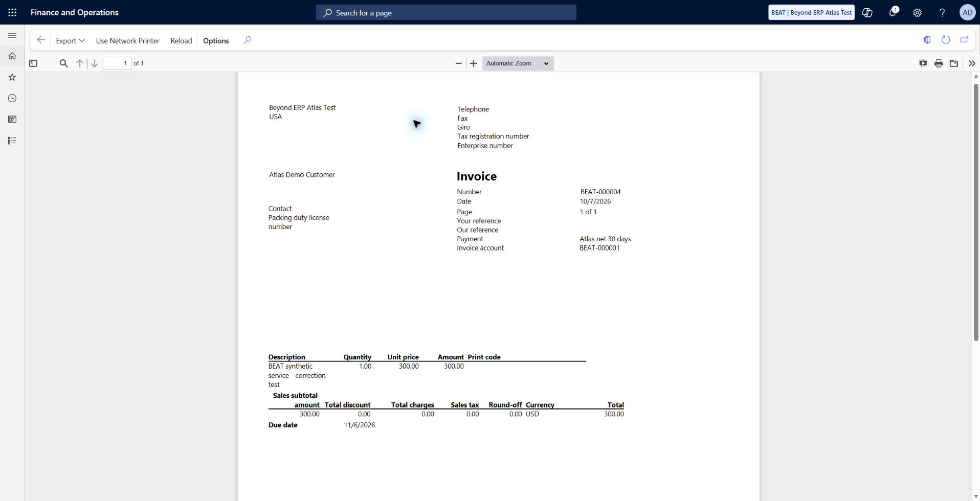Open PDF viewer tools double-chevron
This screenshot has height=501, width=980.
(x=972, y=63)
